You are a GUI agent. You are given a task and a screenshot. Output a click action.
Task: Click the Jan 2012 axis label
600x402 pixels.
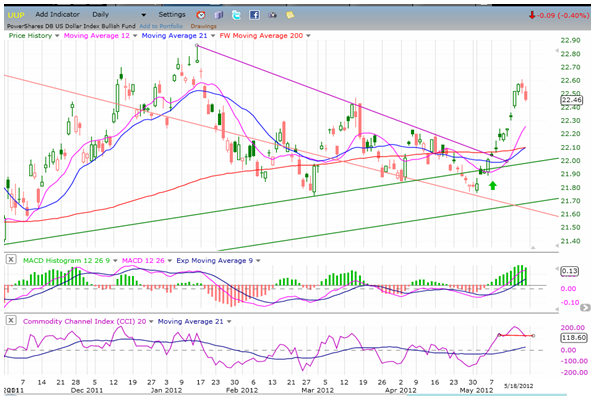(x=166, y=390)
